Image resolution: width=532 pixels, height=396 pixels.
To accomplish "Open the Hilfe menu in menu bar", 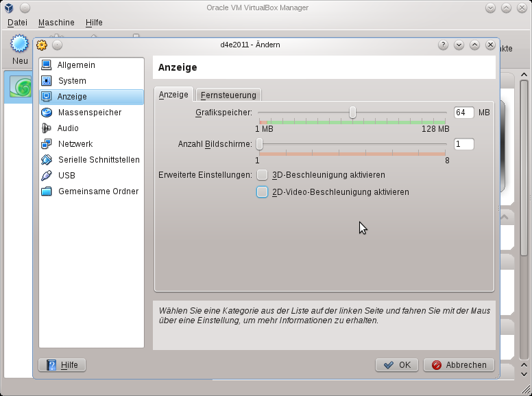I will pyautogui.click(x=94, y=23).
